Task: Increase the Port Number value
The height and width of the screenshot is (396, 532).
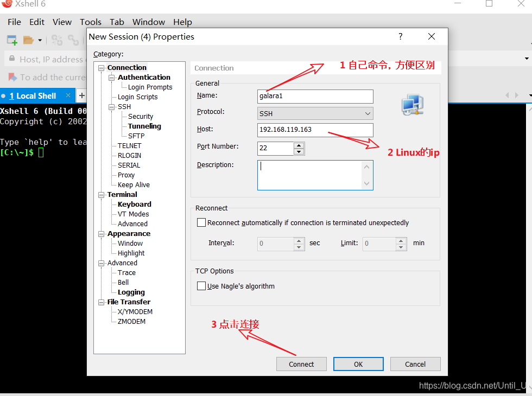Action: point(299,145)
